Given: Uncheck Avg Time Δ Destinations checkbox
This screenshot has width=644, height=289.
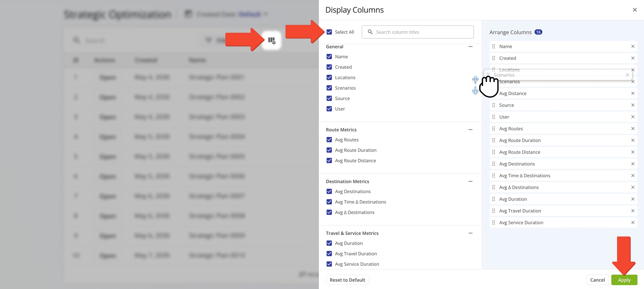Looking at the screenshot, I should (x=329, y=202).
